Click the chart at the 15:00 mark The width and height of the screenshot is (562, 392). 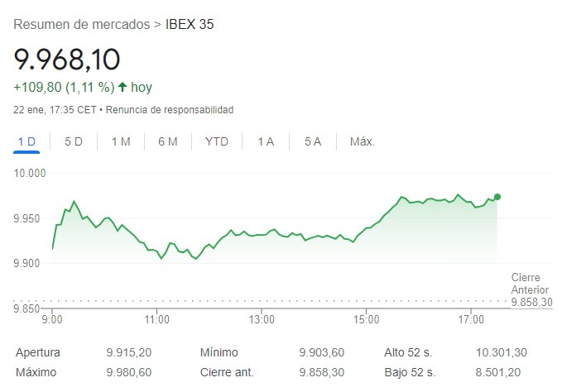[x=366, y=227]
